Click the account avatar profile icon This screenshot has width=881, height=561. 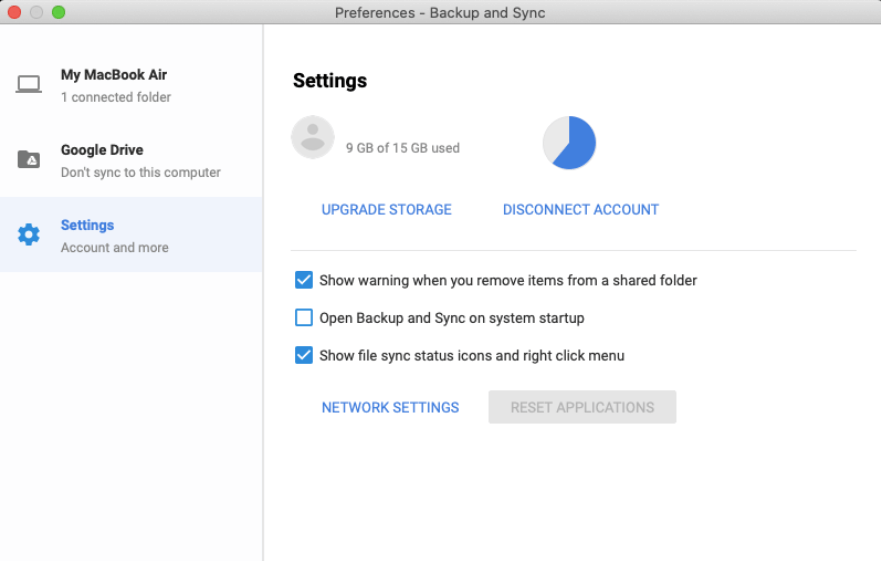pyautogui.click(x=312, y=137)
